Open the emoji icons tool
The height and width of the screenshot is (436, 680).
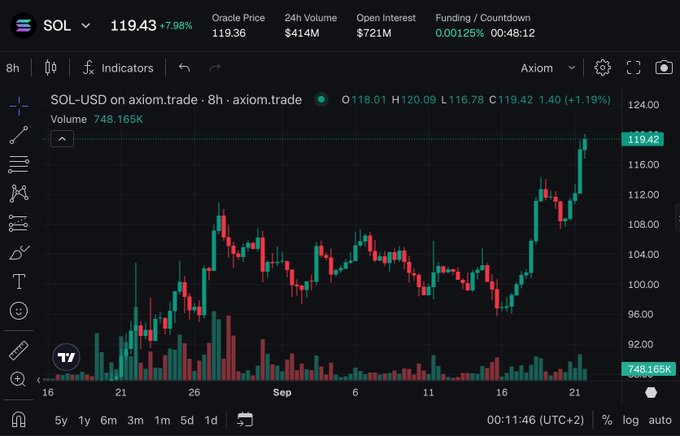pos(19,311)
